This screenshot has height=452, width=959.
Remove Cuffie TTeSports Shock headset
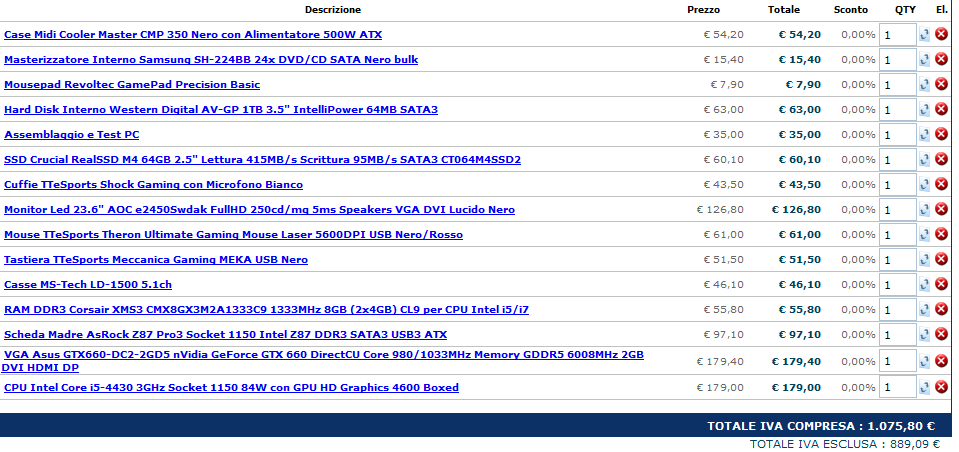pyautogui.click(x=941, y=184)
